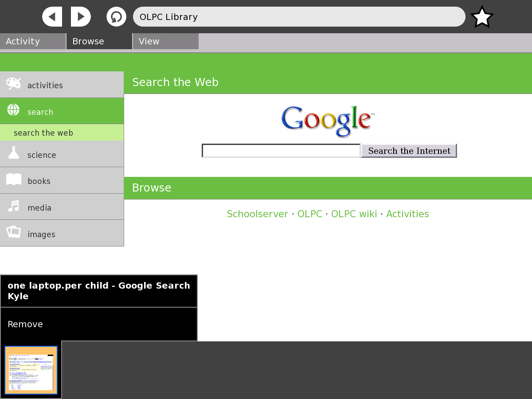Viewport: 532px width, 399px height.
Task: Click the books open-book icon
Action: coord(13,180)
